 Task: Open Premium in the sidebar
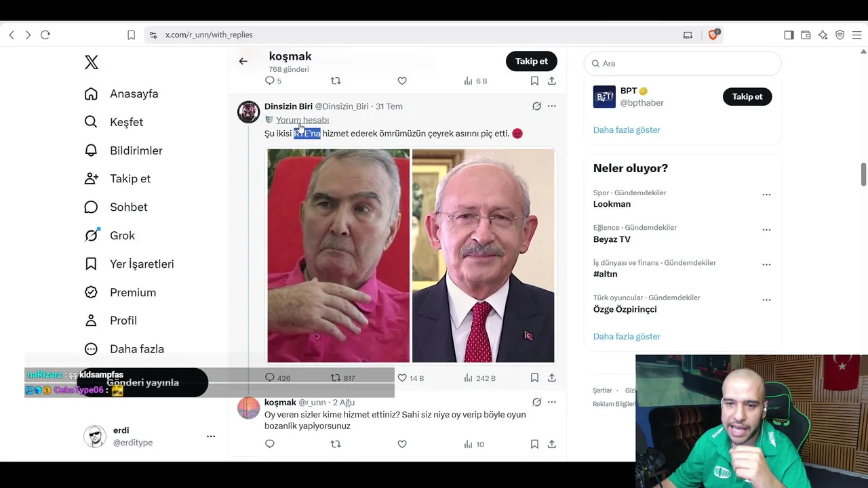(x=120, y=292)
